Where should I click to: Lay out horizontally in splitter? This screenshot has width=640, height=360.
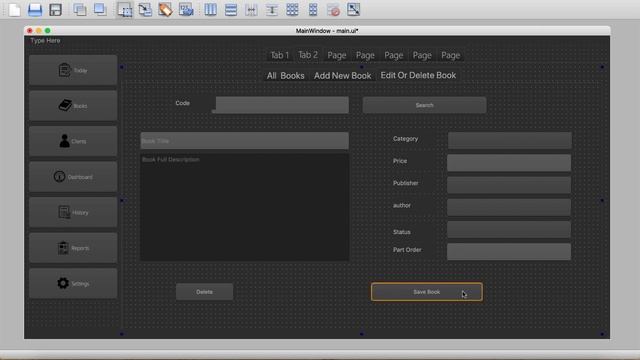click(251, 9)
